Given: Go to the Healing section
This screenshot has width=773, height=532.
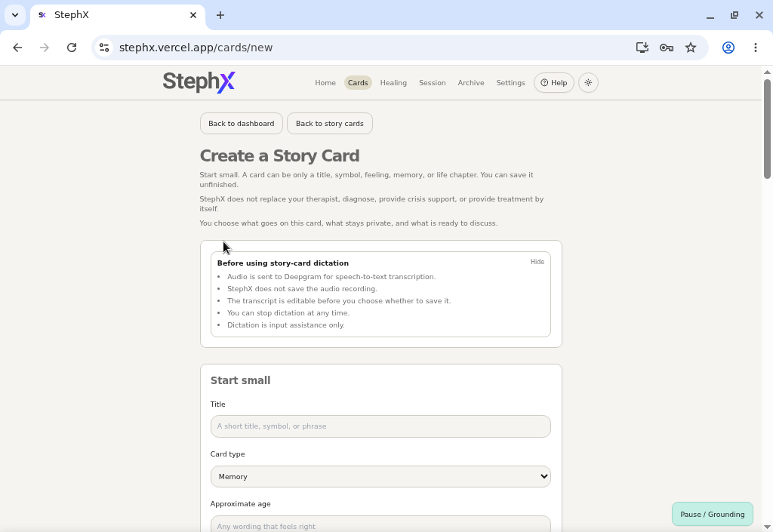Looking at the screenshot, I should pyautogui.click(x=393, y=83).
